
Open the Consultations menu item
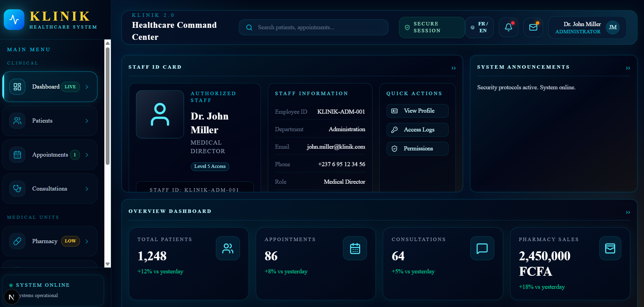pos(50,189)
